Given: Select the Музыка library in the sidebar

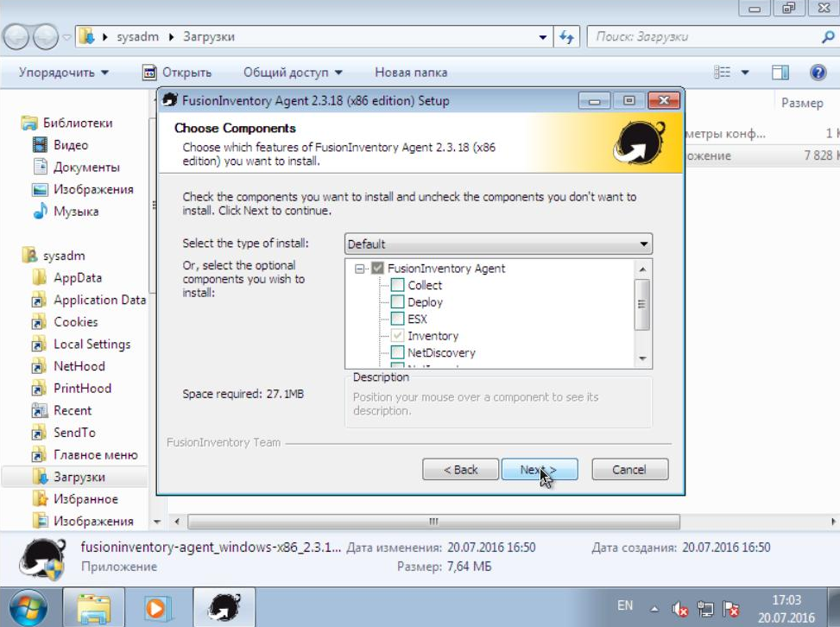Looking at the screenshot, I should (66, 211).
